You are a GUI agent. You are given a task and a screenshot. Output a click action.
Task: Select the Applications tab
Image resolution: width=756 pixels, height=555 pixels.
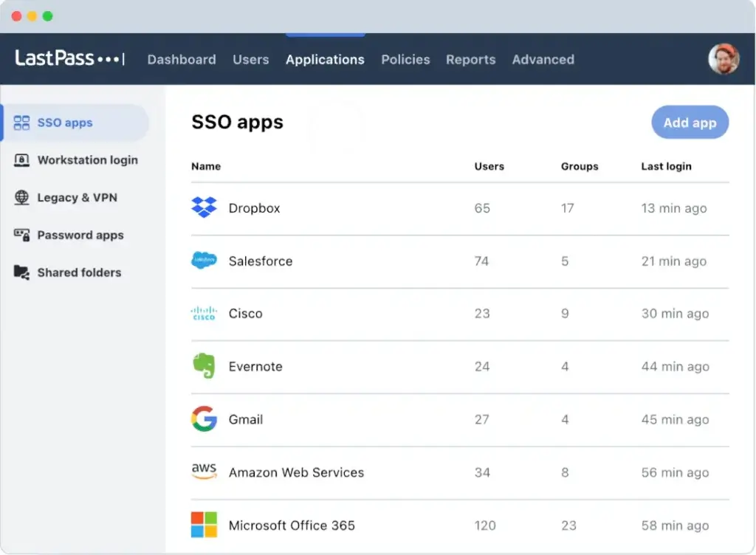click(x=325, y=59)
